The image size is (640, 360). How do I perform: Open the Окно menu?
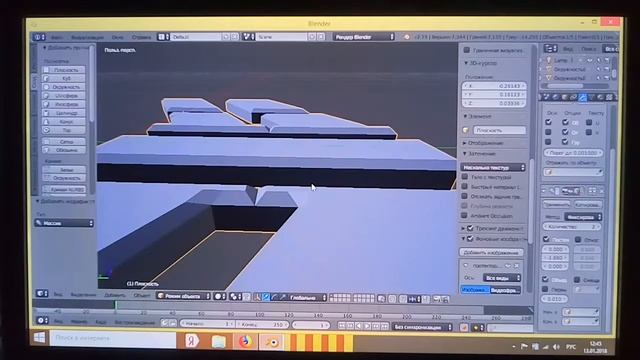(118, 38)
